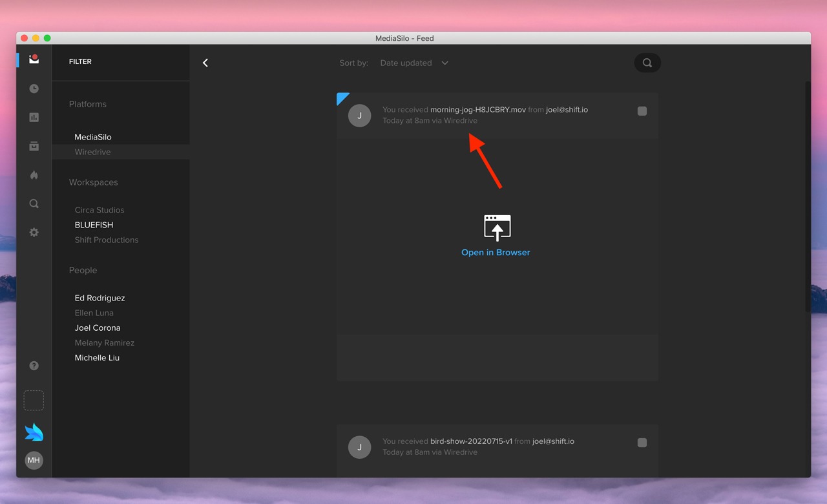Screen dimensions: 827x504
Task: Open morning-jog-H8JCBRY.mov file name
Action: (x=478, y=110)
